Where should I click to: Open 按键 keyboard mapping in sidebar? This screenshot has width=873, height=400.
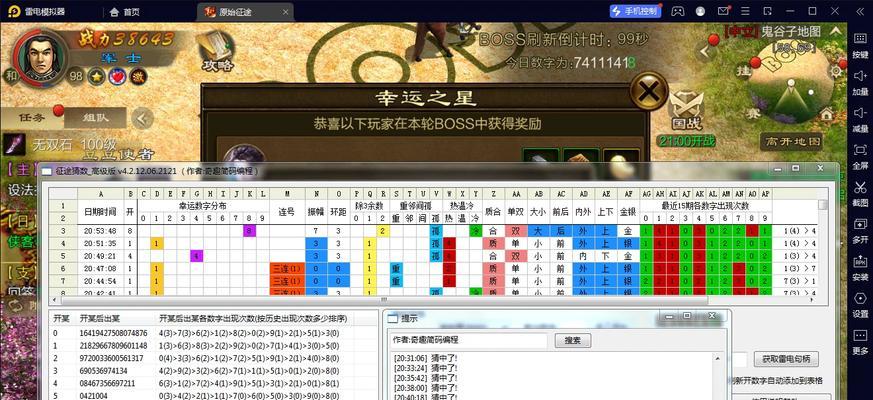[860, 45]
